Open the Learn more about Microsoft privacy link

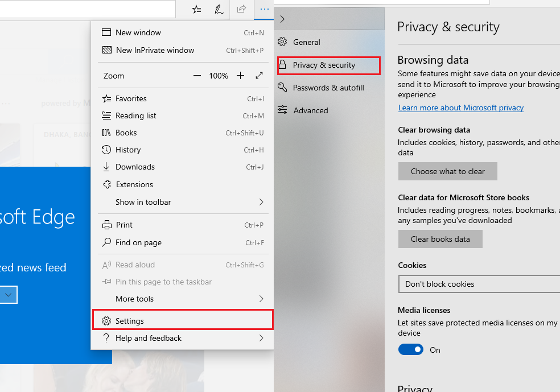pyautogui.click(x=461, y=108)
